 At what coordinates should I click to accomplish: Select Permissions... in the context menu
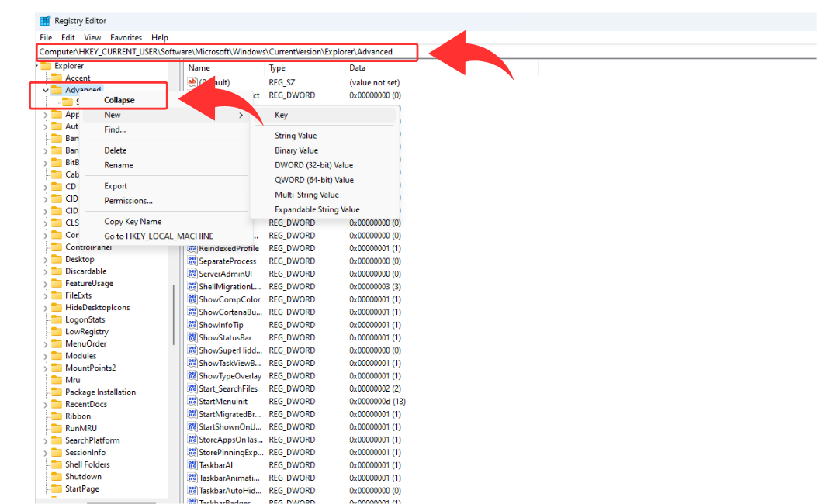tap(128, 201)
